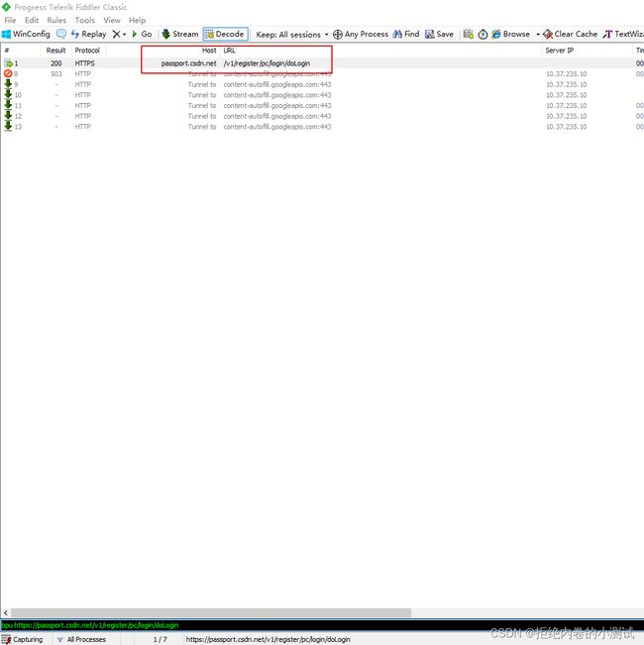644x645 pixels.
Task: Open TextWizard tool
Action: point(623,34)
